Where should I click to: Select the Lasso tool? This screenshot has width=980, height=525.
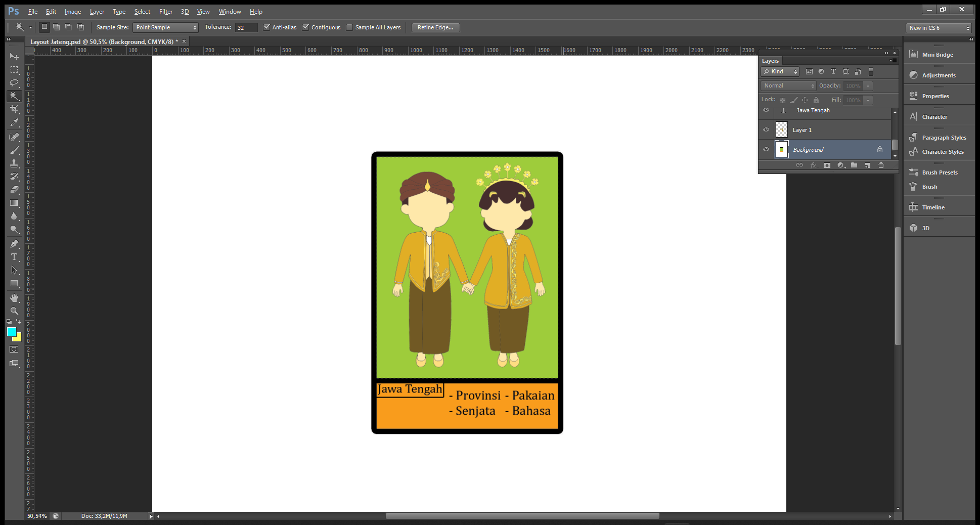pyautogui.click(x=14, y=83)
